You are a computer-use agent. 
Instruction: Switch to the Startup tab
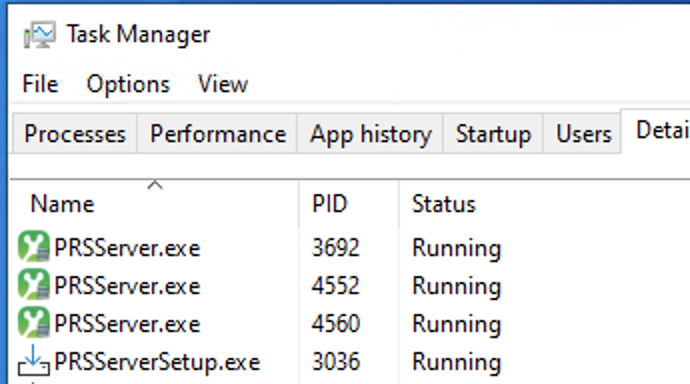coord(493,134)
